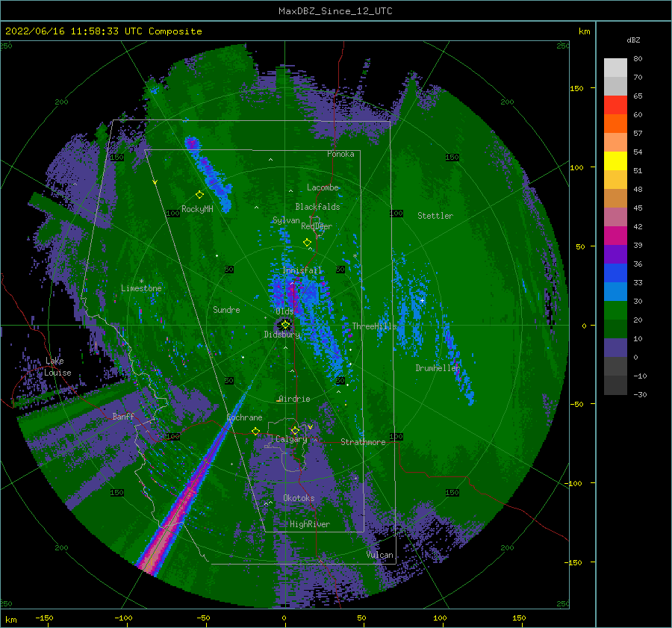Click the Ponoka city label
Viewport: 672px width, 628px height.
(340, 154)
